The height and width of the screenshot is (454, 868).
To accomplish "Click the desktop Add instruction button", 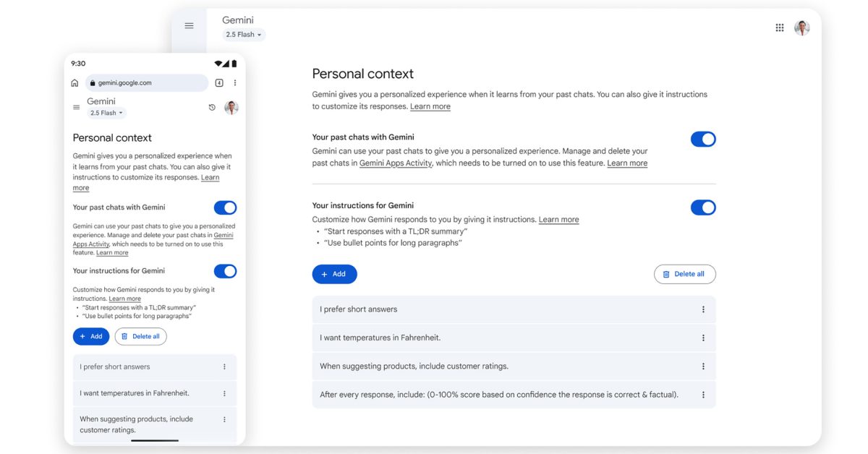I will click(334, 274).
